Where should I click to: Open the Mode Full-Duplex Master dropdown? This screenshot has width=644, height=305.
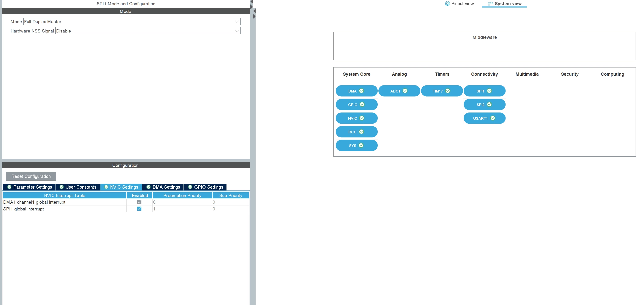[132, 22]
